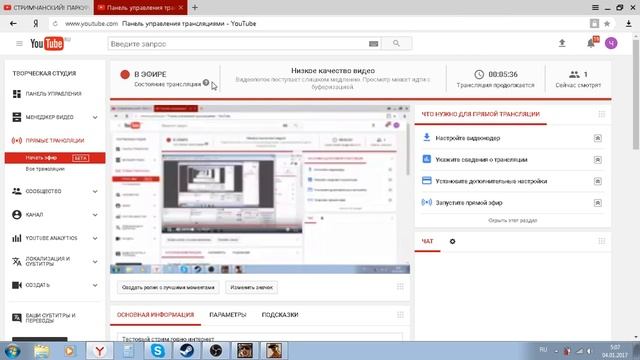The width and height of the screenshot is (640, 360).
Task: Open chat settings gear icon
Action: [x=452, y=241]
